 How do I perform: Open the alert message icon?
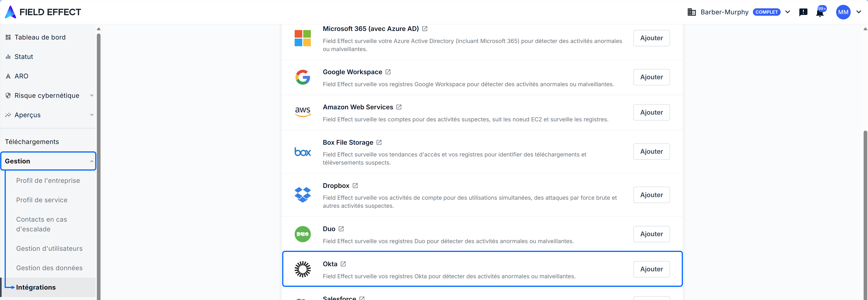point(803,12)
